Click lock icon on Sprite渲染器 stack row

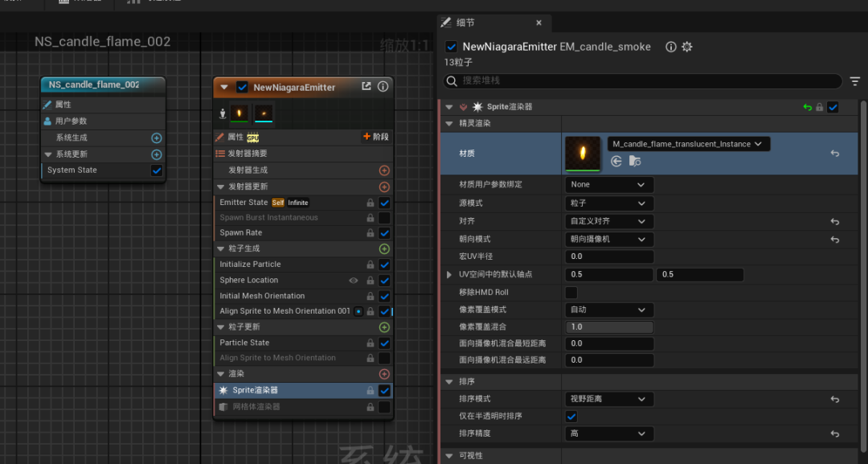(371, 391)
